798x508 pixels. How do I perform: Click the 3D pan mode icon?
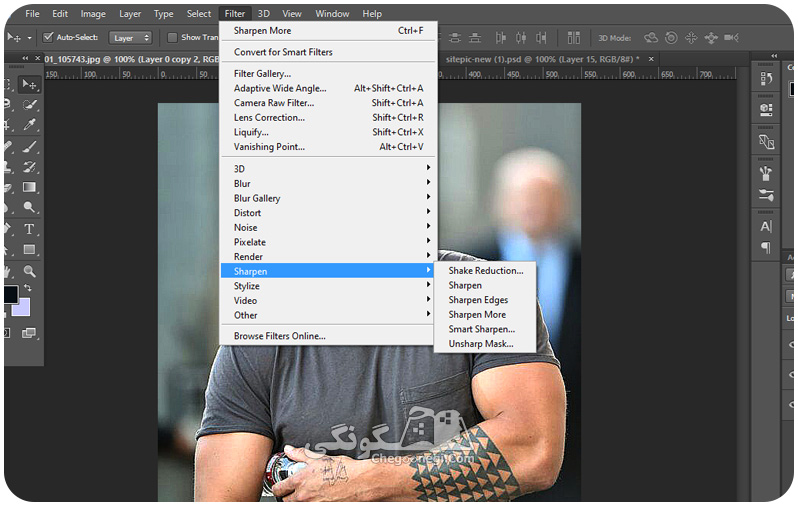(691, 38)
